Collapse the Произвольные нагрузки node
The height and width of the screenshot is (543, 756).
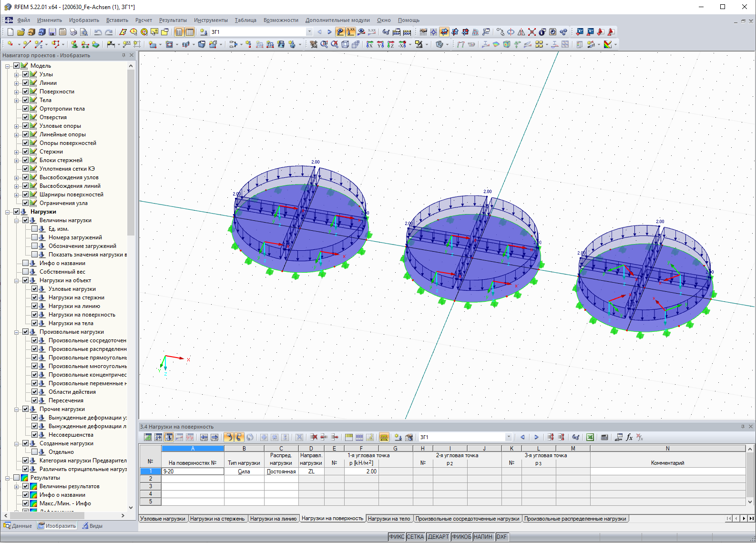[x=17, y=332]
